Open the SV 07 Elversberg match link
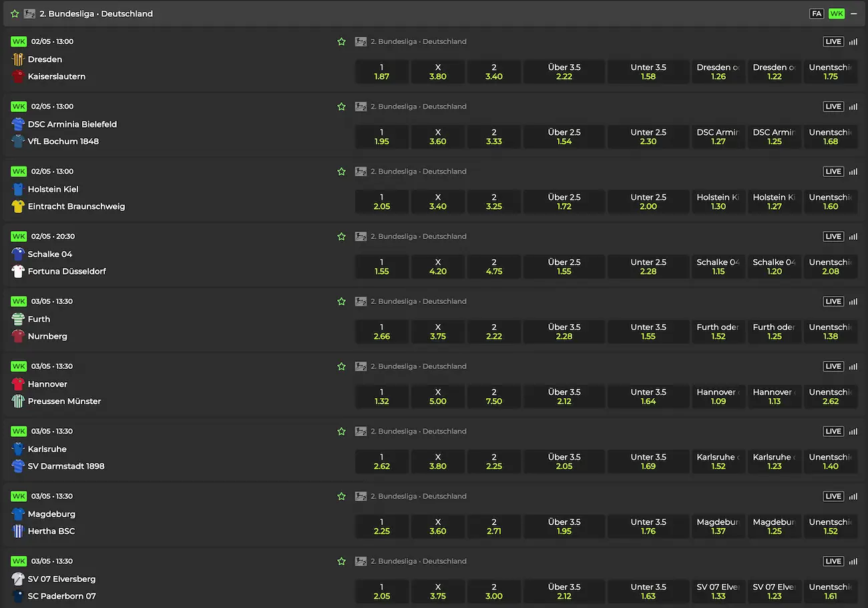Screen dimensions: 868x608 coord(61,579)
